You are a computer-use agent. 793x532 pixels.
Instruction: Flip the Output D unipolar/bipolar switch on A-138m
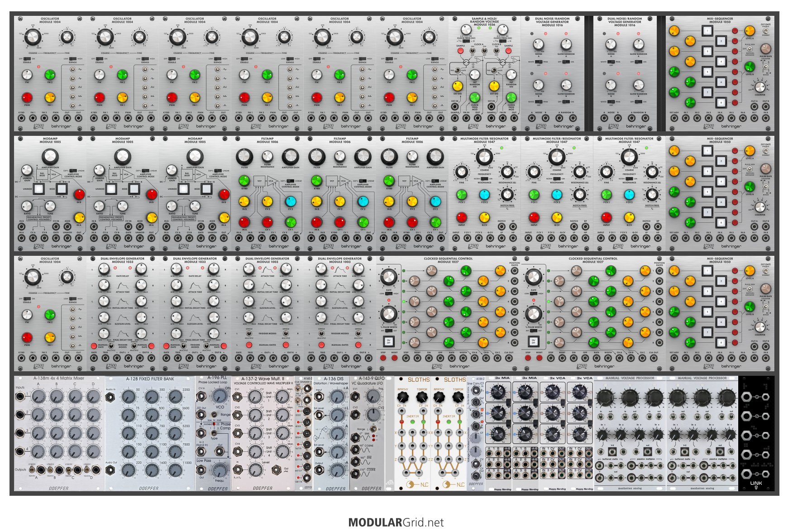87,470
